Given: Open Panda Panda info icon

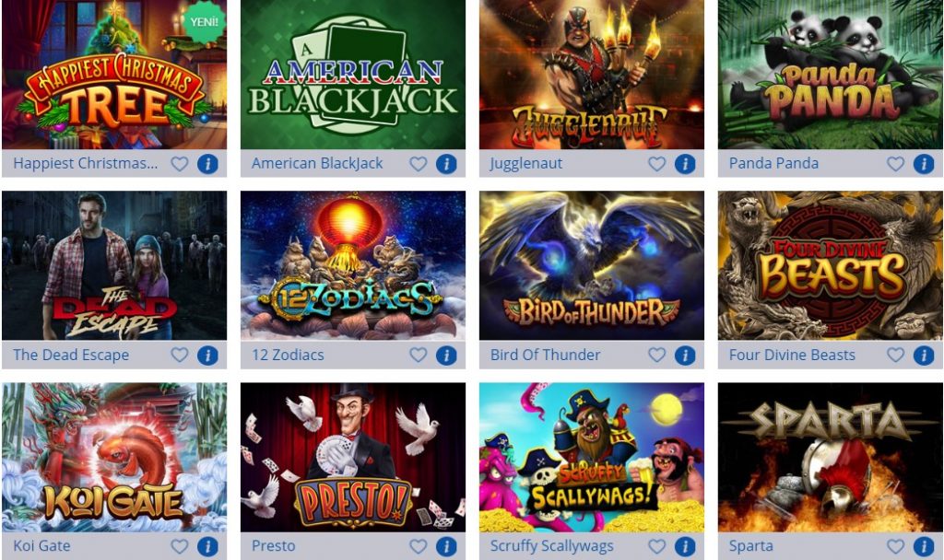Looking at the screenshot, I should pyautogui.click(x=924, y=164).
